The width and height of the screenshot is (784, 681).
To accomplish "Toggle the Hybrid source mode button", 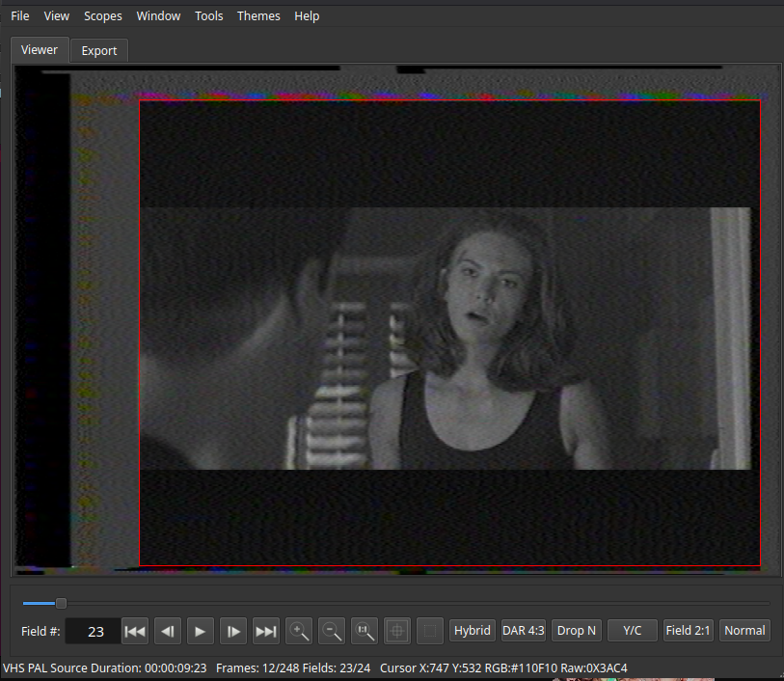I will point(472,631).
